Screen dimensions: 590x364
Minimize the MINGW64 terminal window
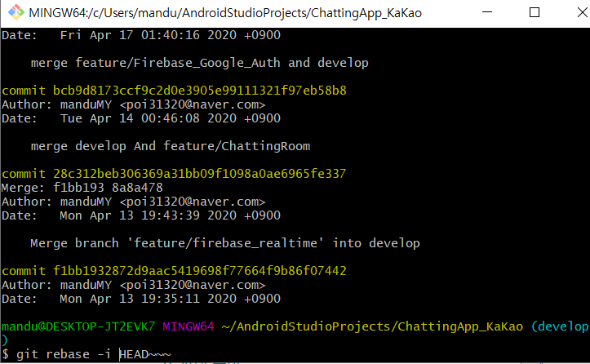(x=487, y=12)
